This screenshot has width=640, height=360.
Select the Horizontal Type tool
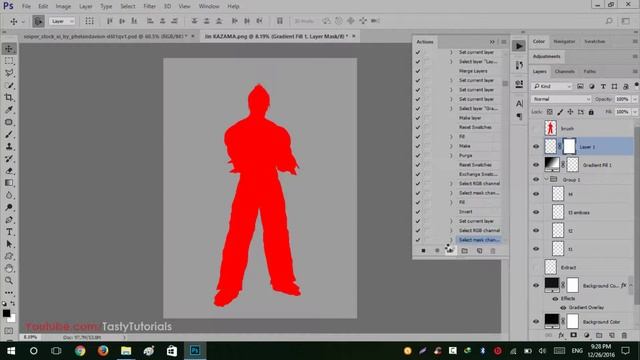tap(9, 232)
